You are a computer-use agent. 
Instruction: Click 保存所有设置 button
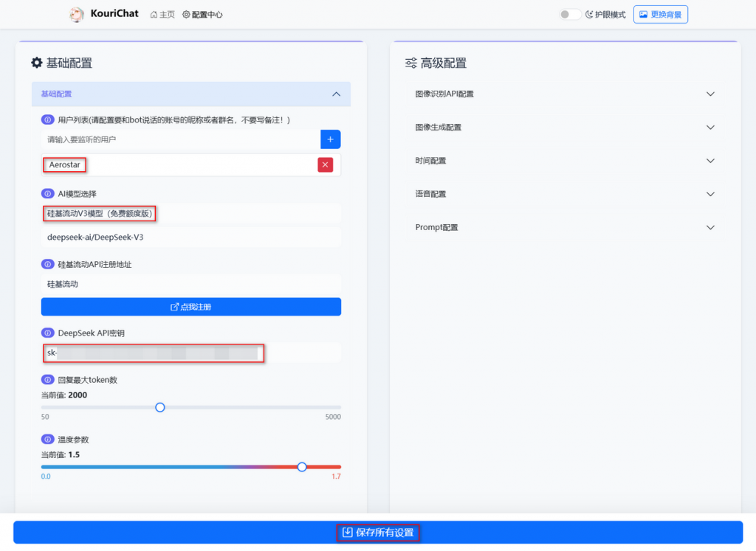point(378,532)
